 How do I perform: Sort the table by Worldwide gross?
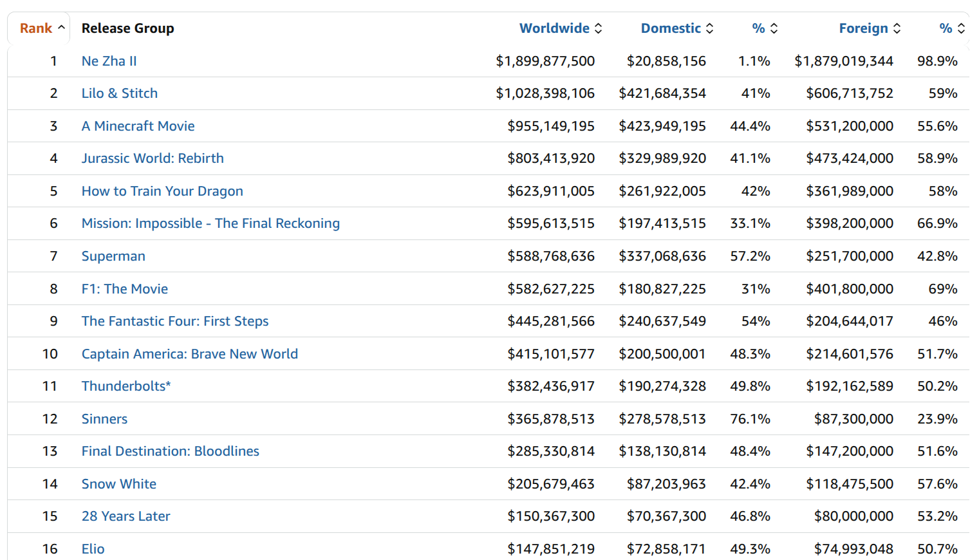[561, 28]
